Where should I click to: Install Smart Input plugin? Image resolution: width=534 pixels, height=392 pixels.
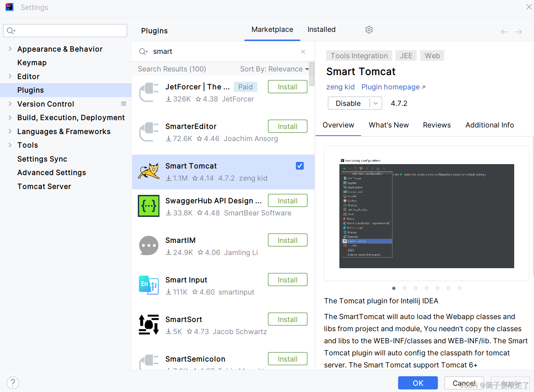coord(288,280)
